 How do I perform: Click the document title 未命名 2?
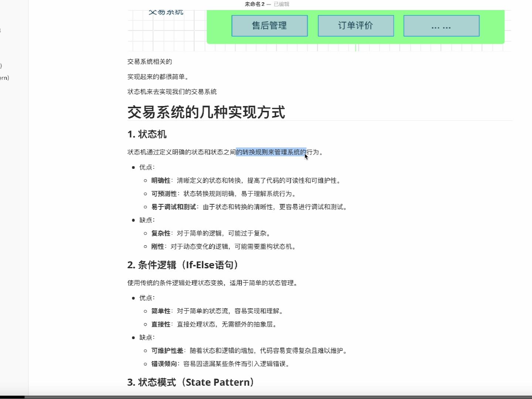[x=255, y=4]
